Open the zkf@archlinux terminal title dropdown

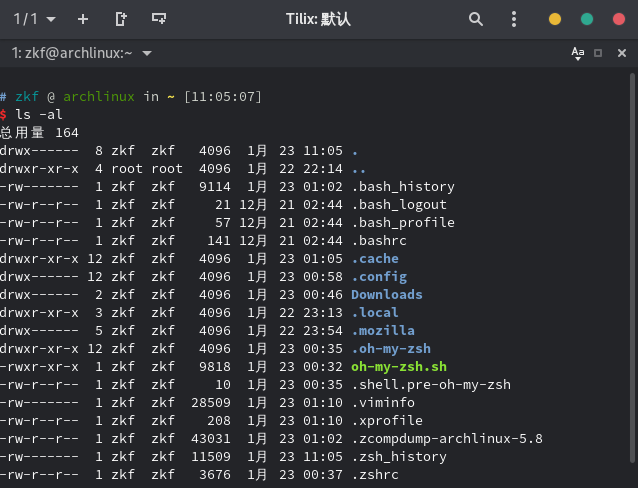click(x=147, y=53)
